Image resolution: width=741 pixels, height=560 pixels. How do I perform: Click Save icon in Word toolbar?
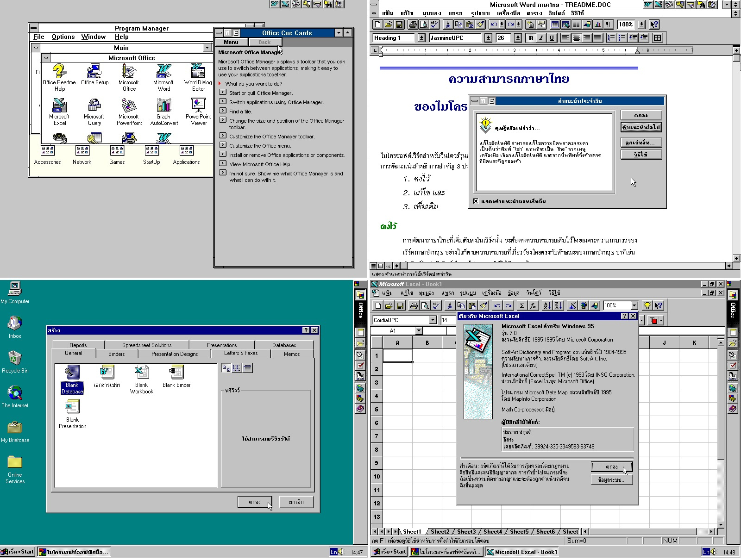(399, 25)
